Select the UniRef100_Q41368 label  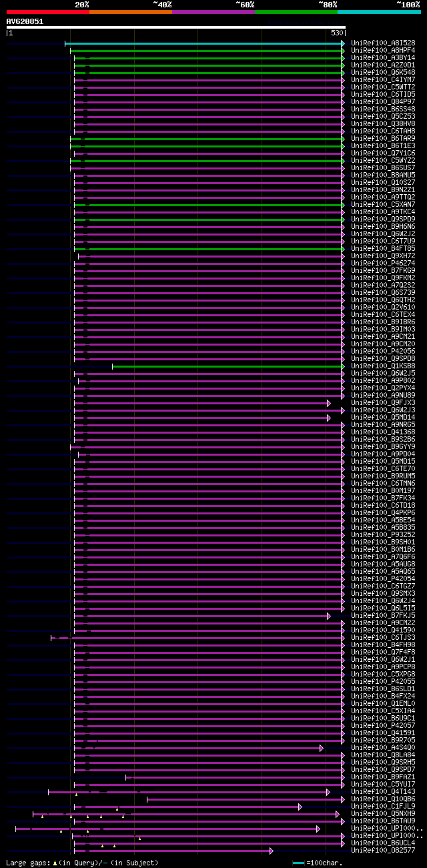pyautogui.click(x=383, y=432)
